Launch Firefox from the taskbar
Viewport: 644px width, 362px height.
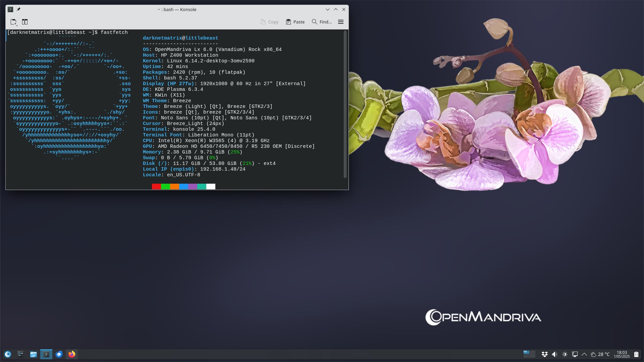(72, 354)
